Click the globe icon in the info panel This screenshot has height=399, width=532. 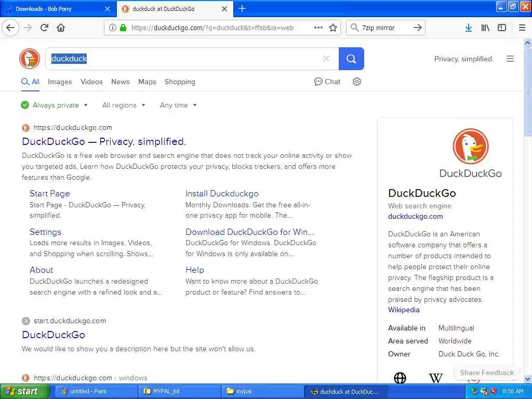coord(400,378)
